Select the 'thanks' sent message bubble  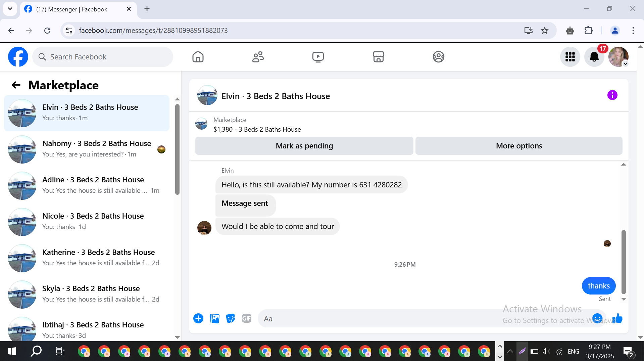[x=599, y=286]
